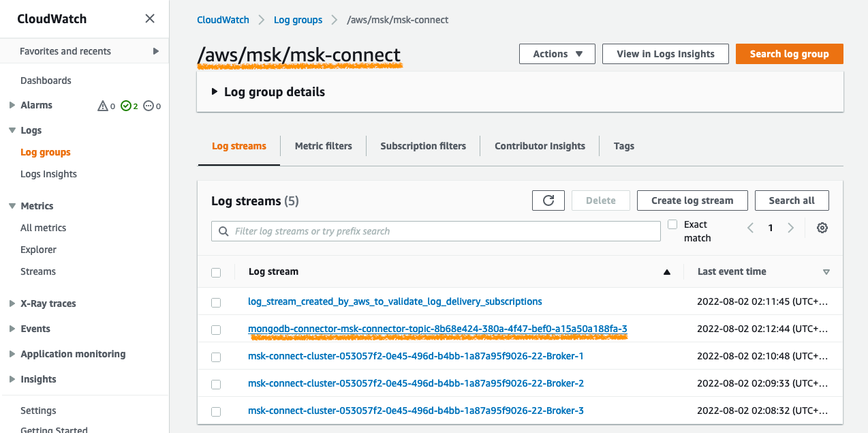Open msk-connect-cluster Broker-1 log stream

(416, 356)
